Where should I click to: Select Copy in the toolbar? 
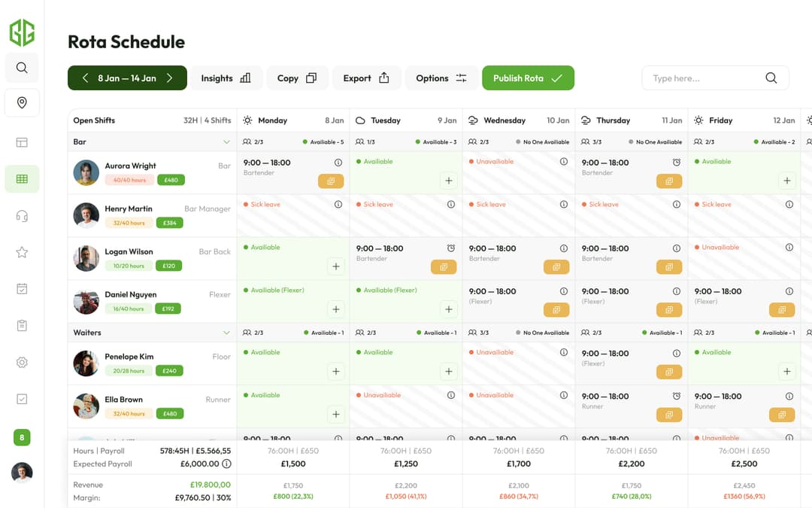297,78
